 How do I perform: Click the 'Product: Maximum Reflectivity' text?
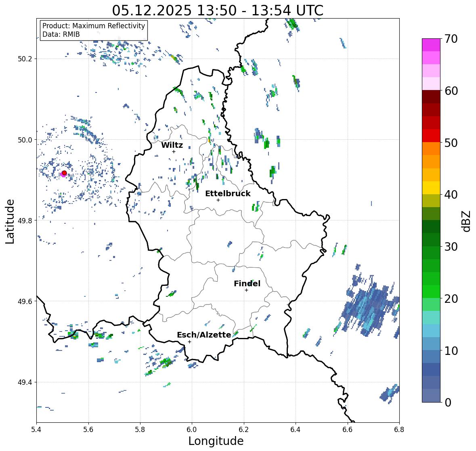click(x=94, y=26)
